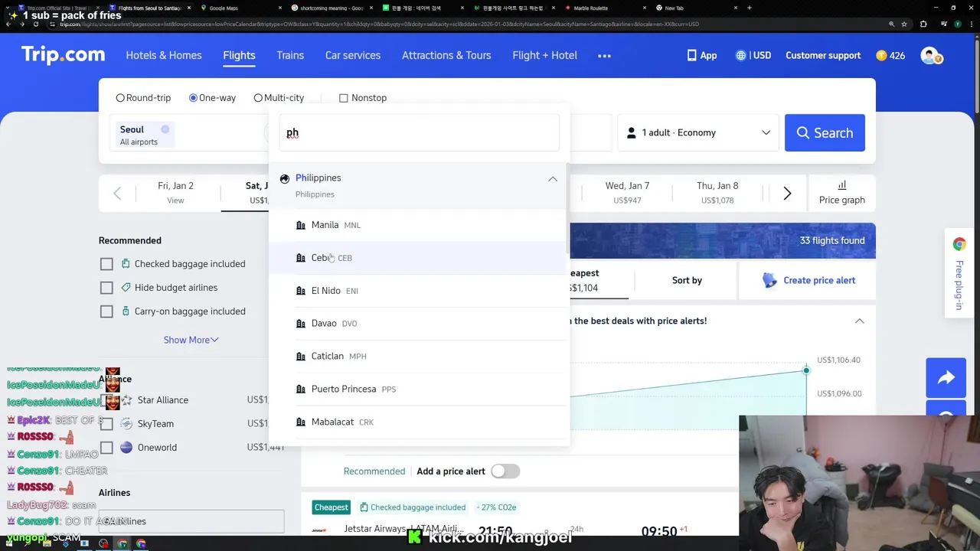Open the user profile avatar

pyautogui.click(x=930, y=55)
